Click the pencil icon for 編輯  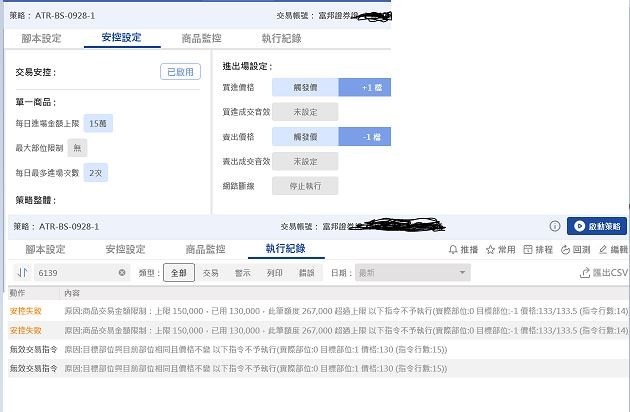coord(603,250)
